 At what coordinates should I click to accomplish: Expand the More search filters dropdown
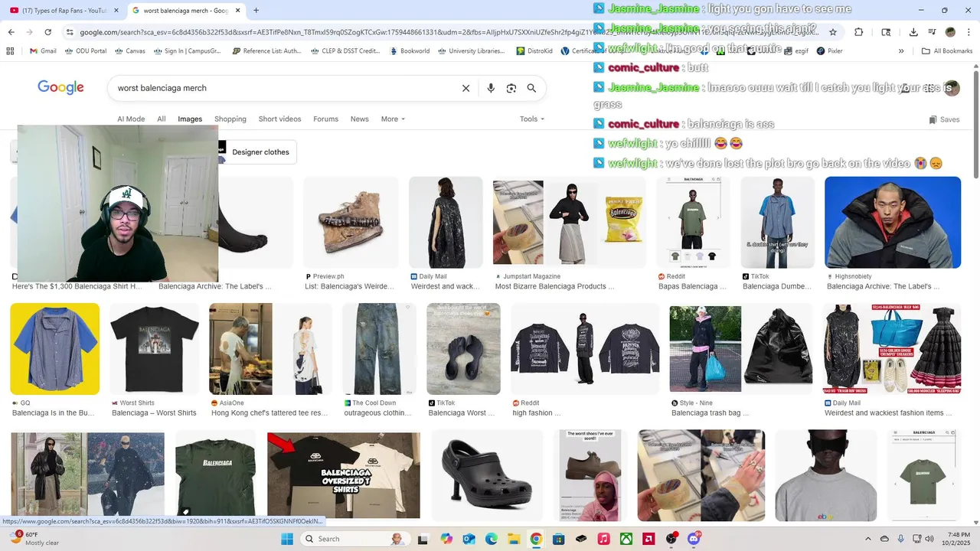[x=393, y=119]
